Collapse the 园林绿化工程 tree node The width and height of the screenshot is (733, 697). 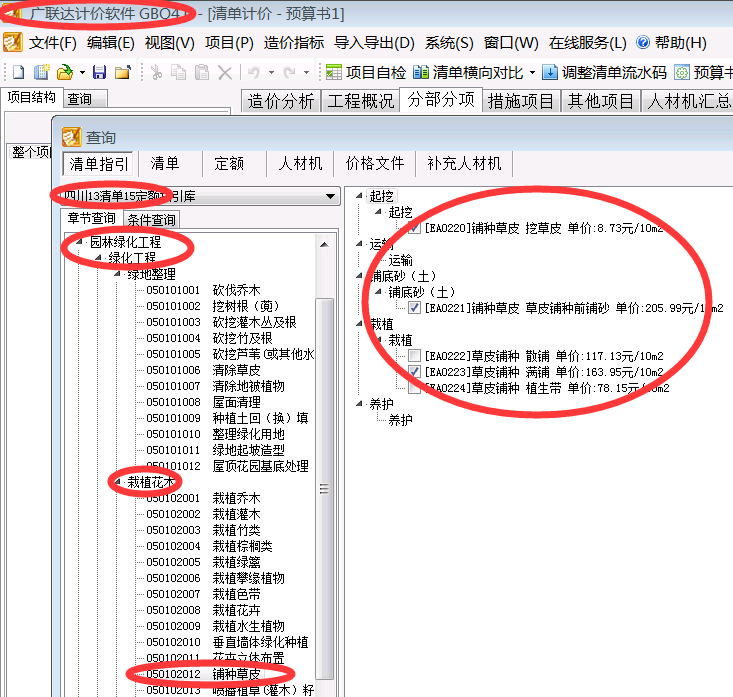coord(79,242)
